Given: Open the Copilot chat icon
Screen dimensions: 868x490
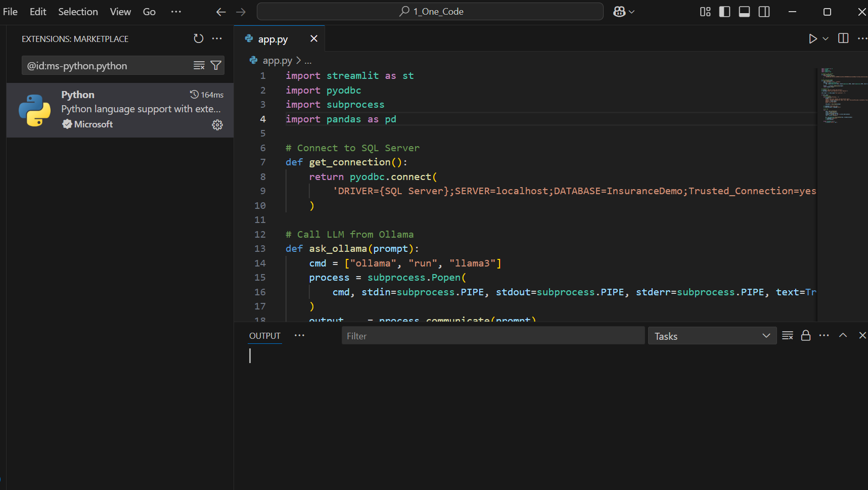Looking at the screenshot, I should (619, 12).
